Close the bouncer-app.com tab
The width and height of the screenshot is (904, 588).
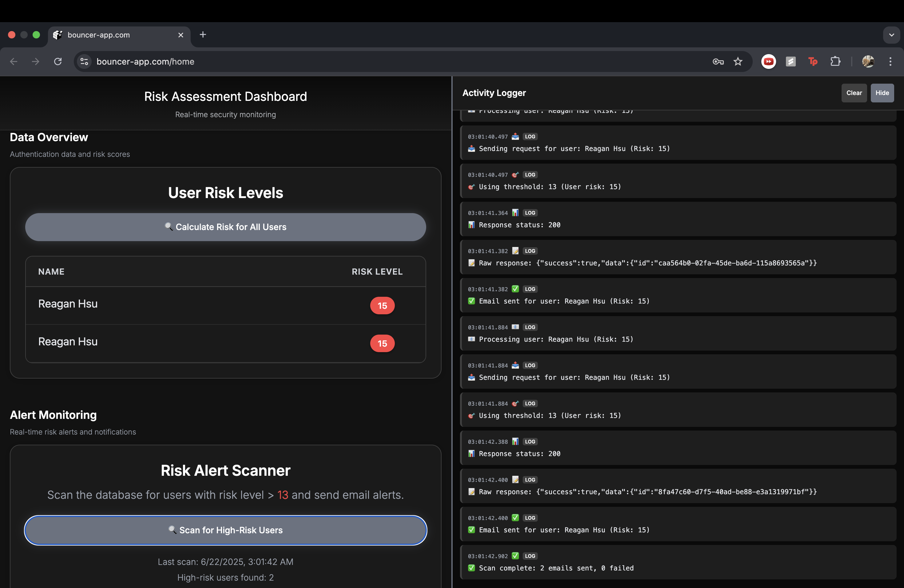point(181,35)
